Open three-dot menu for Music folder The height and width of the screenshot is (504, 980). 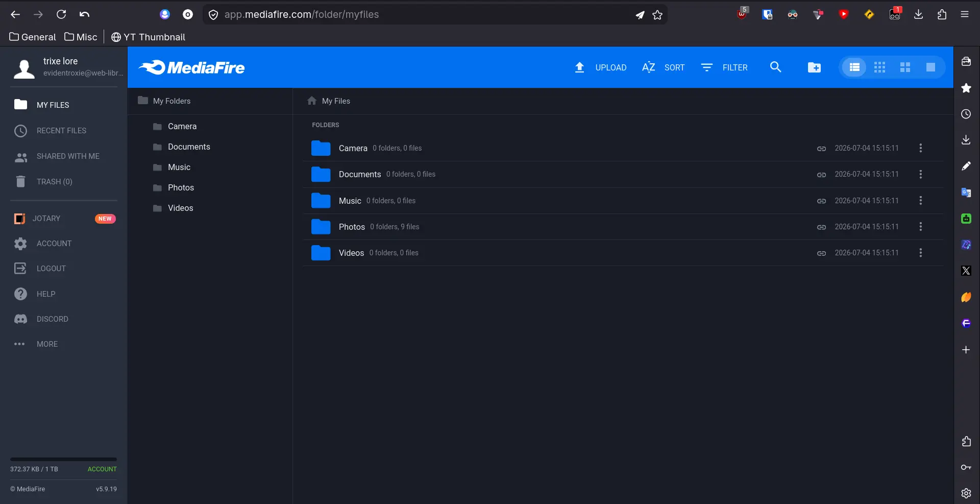920,201
